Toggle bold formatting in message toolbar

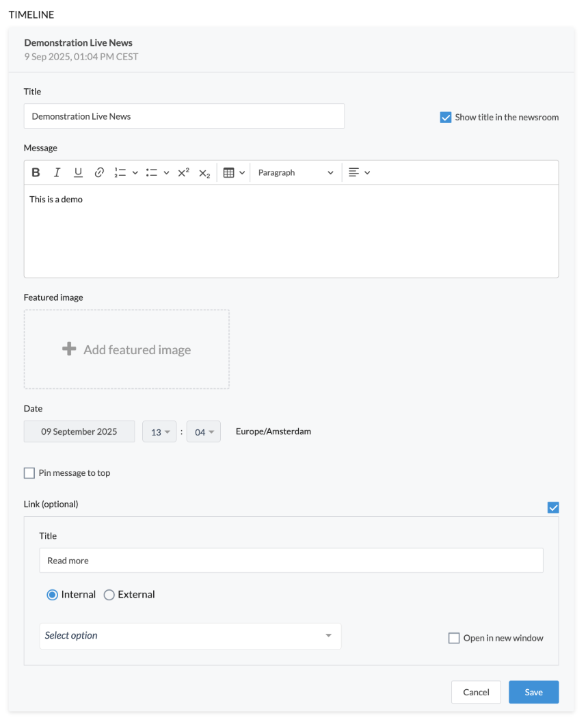pos(36,173)
